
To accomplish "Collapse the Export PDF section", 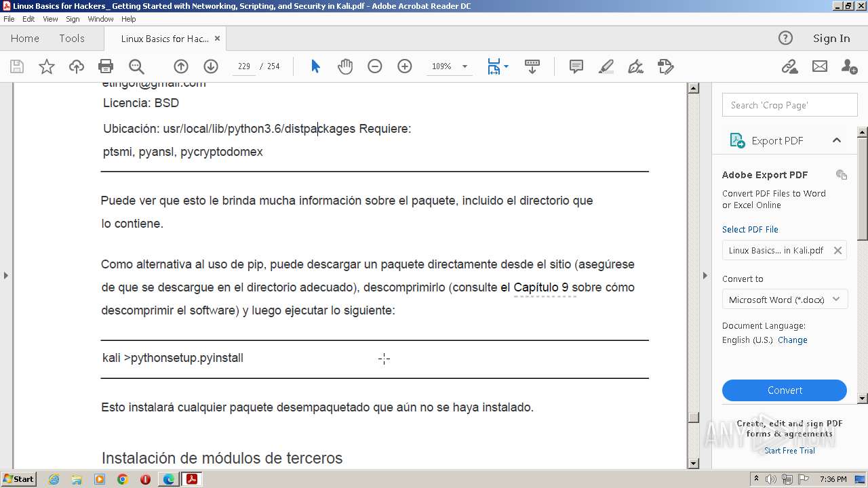I will [836, 140].
